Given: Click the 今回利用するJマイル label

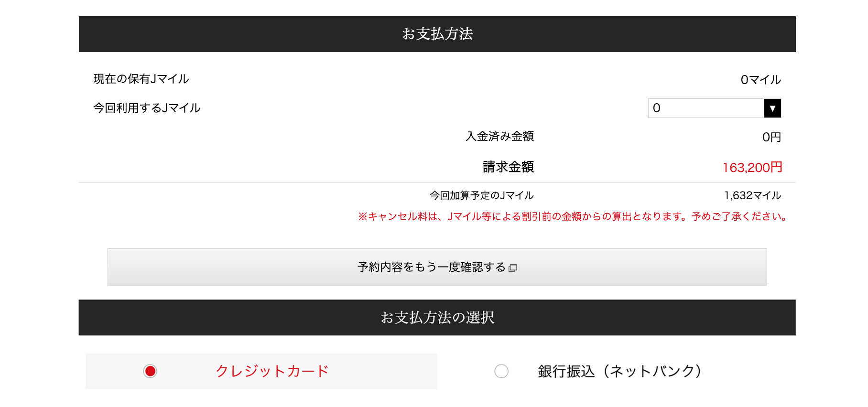Looking at the screenshot, I should (x=147, y=108).
